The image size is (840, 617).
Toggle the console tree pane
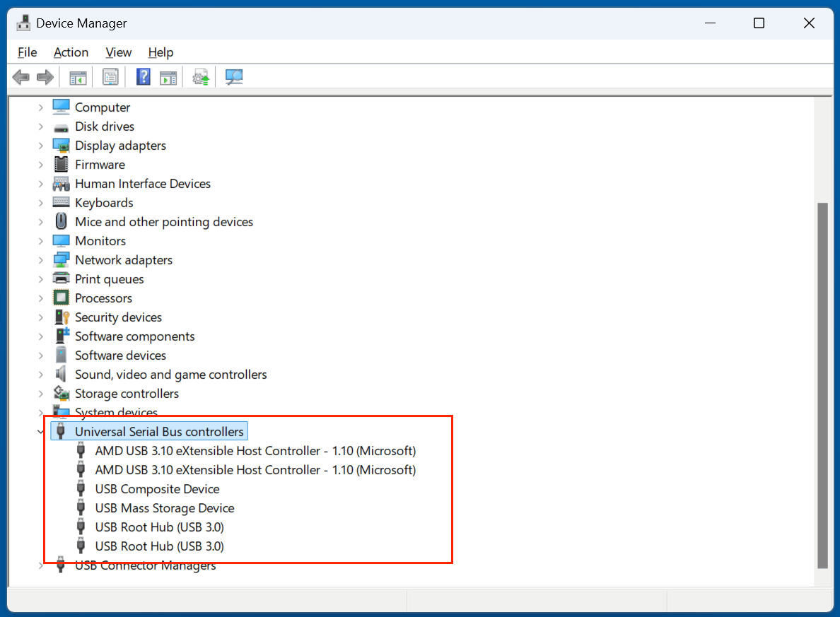[78, 76]
